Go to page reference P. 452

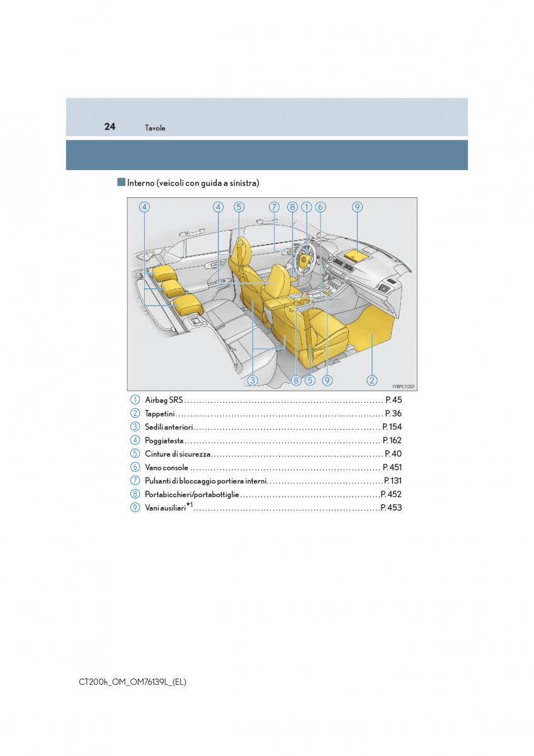[391, 495]
